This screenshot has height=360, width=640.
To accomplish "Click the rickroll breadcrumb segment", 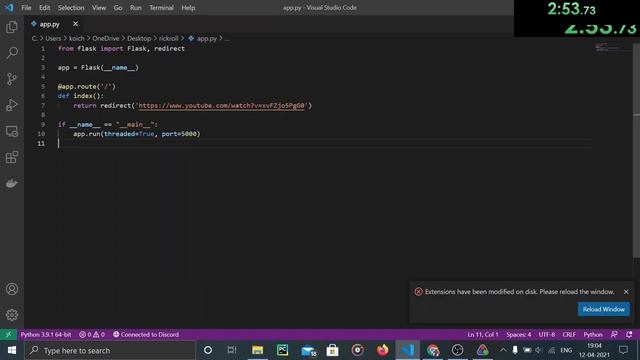I will pos(169,38).
